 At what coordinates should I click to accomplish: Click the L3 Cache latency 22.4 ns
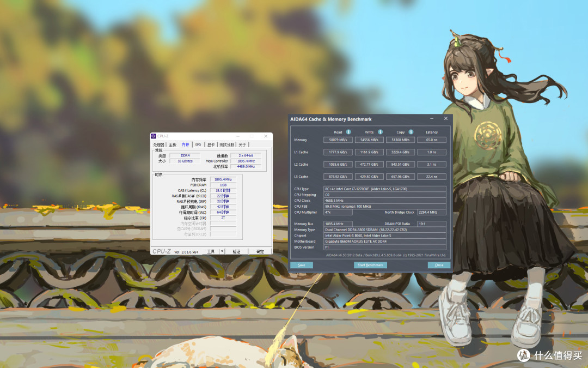coord(432,177)
